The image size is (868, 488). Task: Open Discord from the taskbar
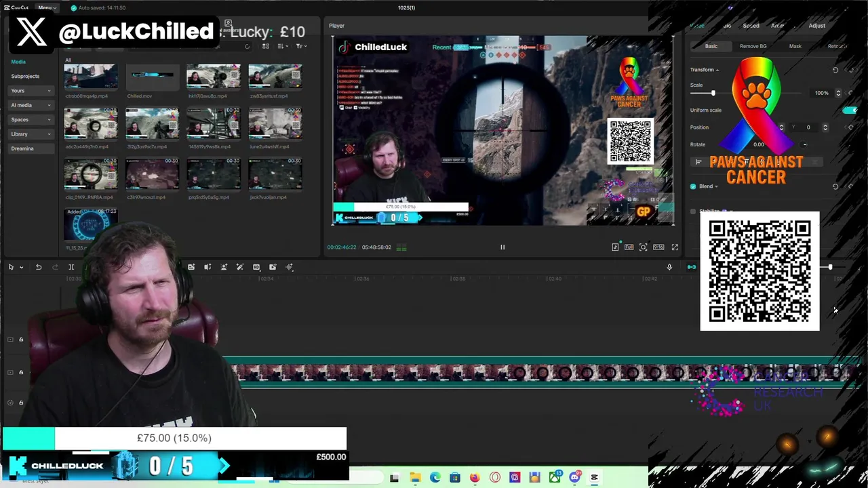click(575, 478)
